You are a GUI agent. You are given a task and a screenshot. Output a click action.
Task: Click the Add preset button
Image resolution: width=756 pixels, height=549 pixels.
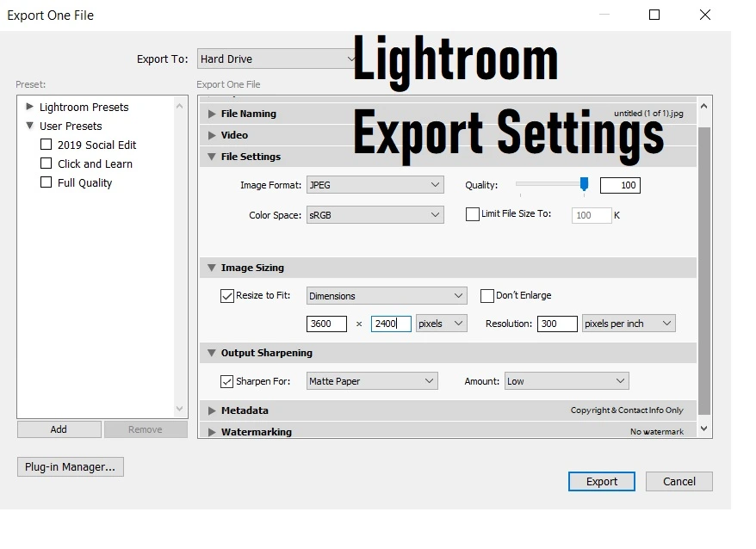tap(59, 429)
